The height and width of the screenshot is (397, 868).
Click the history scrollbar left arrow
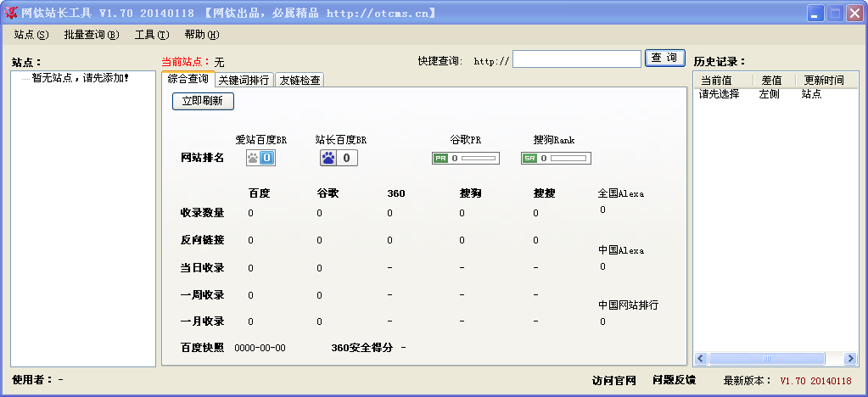(x=701, y=358)
